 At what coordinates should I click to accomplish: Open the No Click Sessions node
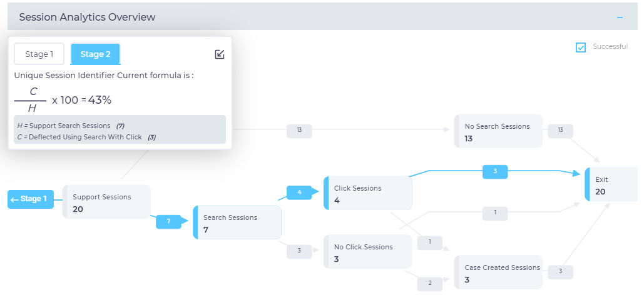pos(367,252)
